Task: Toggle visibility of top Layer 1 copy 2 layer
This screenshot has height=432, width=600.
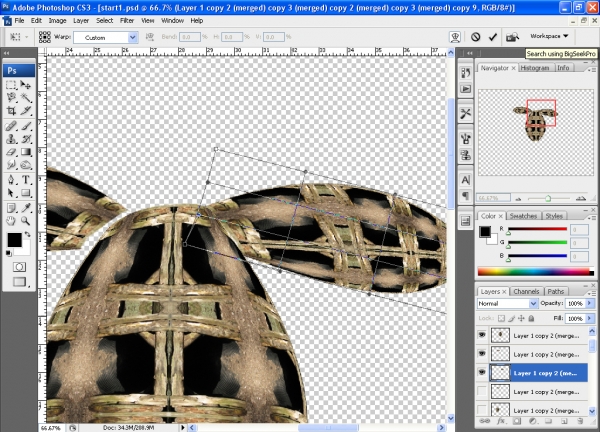Action: (x=482, y=335)
